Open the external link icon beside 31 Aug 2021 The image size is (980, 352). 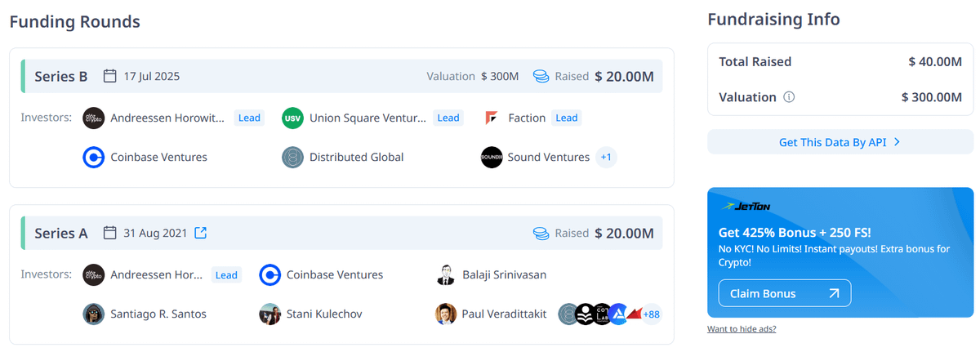pyautogui.click(x=200, y=233)
